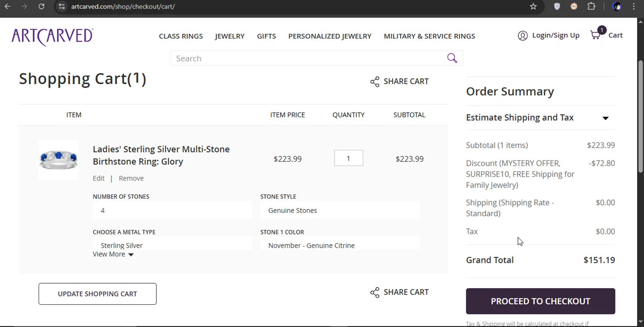Click the ArtCarved logo
The width and height of the screenshot is (644, 327).
(52, 36)
